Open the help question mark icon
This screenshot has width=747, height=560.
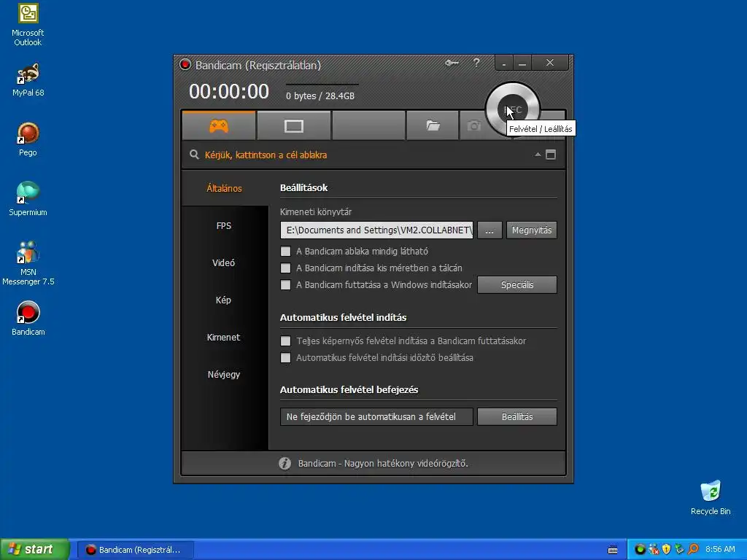(x=476, y=63)
